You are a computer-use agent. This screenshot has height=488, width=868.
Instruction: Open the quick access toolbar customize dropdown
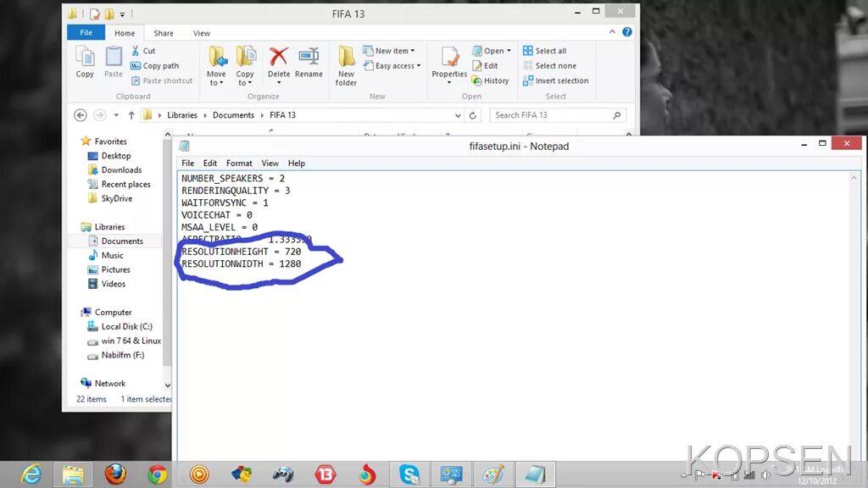[x=122, y=14]
